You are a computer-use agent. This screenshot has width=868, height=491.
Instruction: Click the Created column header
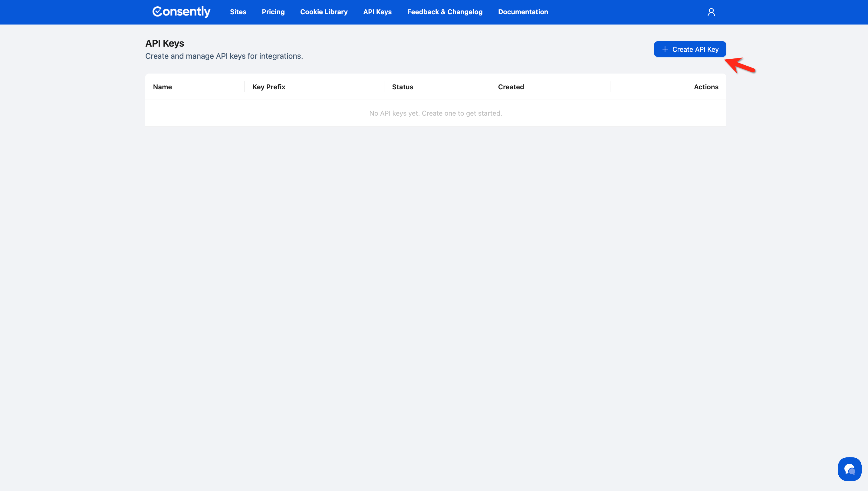point(511,87)
